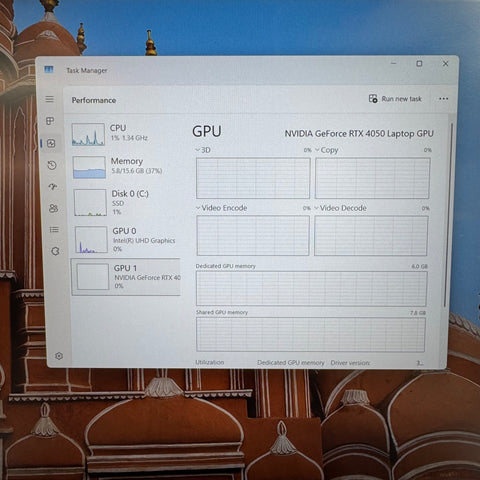Open the Video Encode engine dropdown

pyautogui.click(x=222, y=208)
